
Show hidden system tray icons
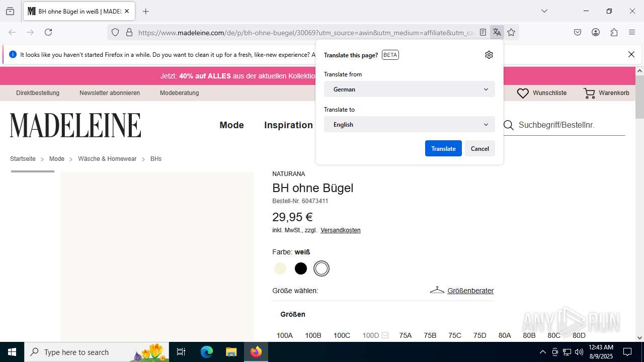(x=542, y=352)
